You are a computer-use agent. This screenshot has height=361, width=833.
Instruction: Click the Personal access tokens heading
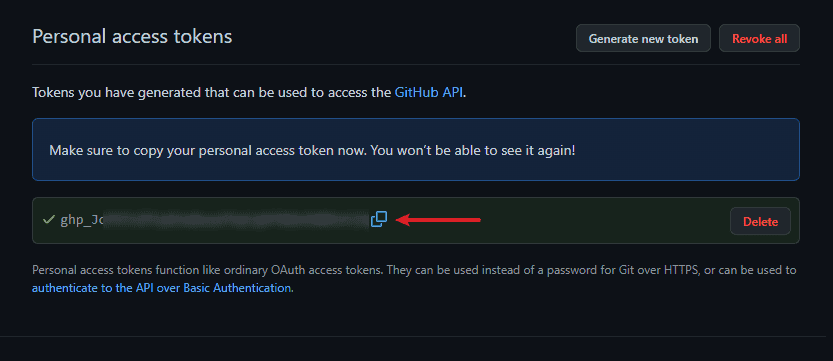(x=132, y=37)
